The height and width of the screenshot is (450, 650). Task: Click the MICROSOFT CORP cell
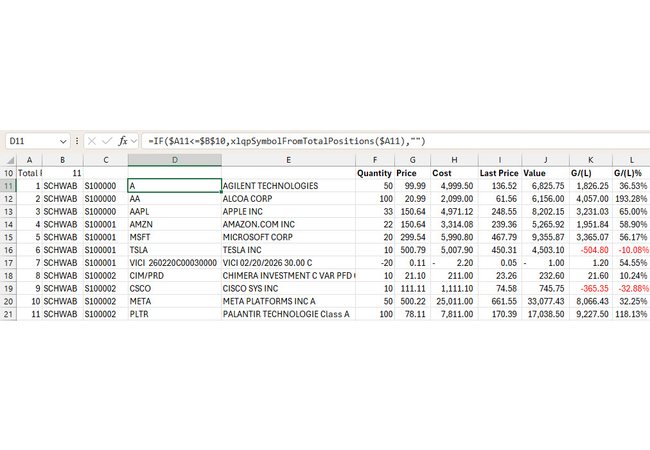289,237
